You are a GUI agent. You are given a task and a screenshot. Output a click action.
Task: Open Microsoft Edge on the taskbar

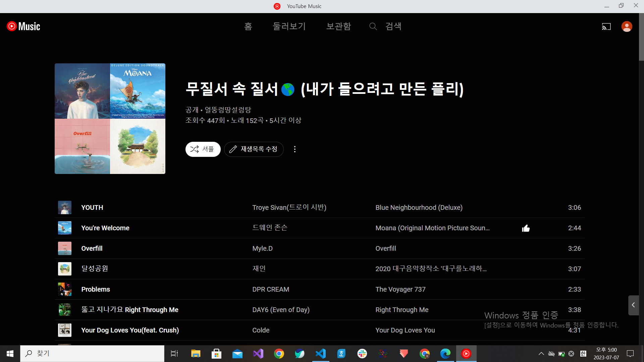[x=445, y=354]
